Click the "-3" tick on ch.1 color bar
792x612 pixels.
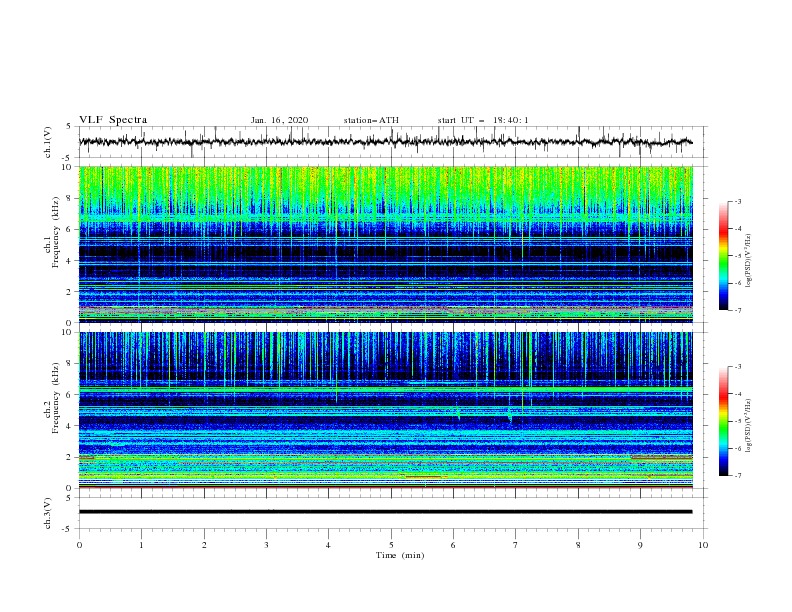click(737, 201)
